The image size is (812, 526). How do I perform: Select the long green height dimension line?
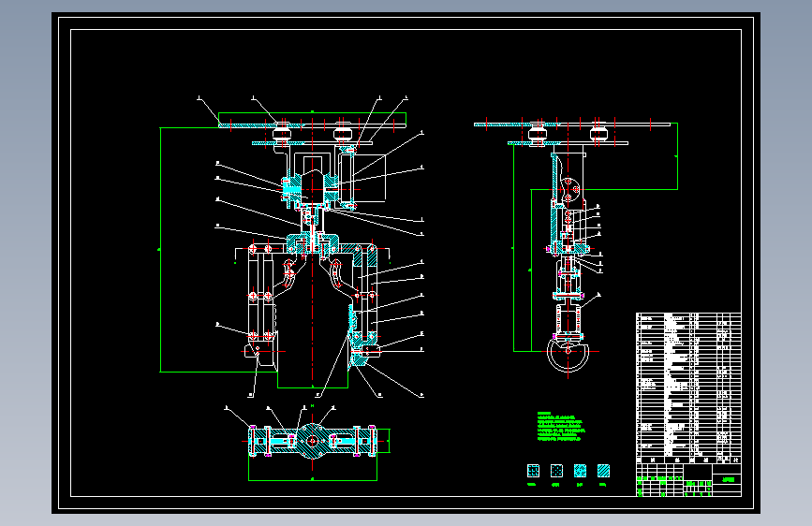[x=160, y=250]
